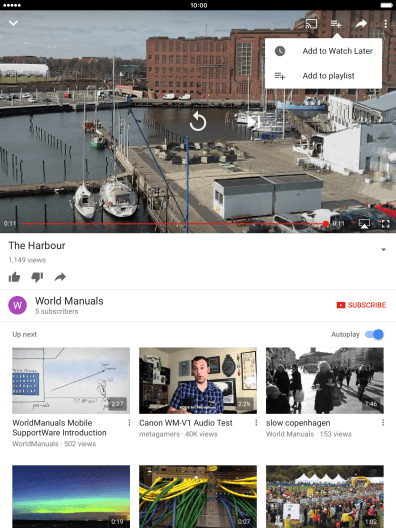This screenshot has height=528, width=396.
Task: Minimize the player with the down chevron
Action: coord(13,23)
